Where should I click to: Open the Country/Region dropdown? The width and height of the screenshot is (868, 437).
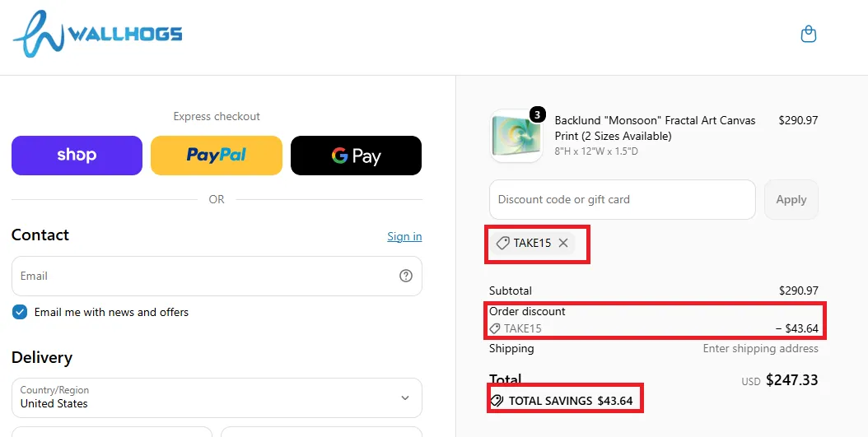click(x=217, y=397)
